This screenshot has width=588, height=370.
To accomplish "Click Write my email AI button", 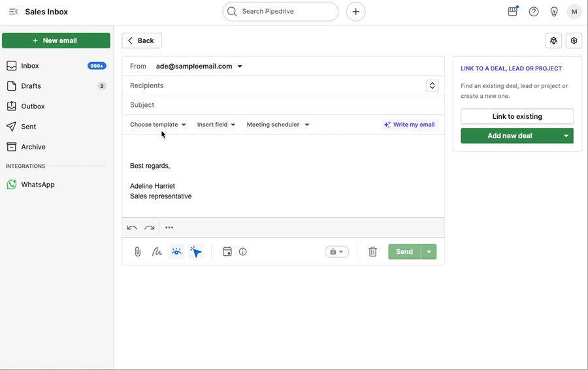I will pos(410,125).
